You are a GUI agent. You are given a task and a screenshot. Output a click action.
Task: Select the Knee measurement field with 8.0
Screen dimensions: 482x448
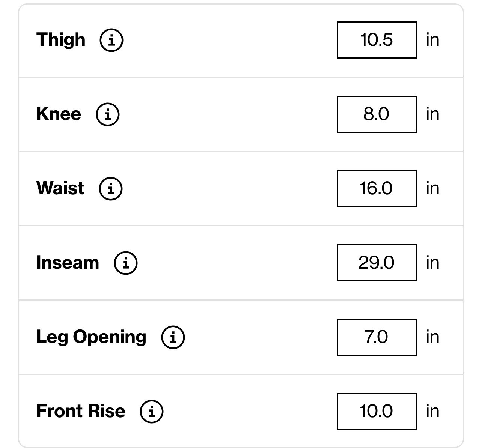(x=376, y=114)
